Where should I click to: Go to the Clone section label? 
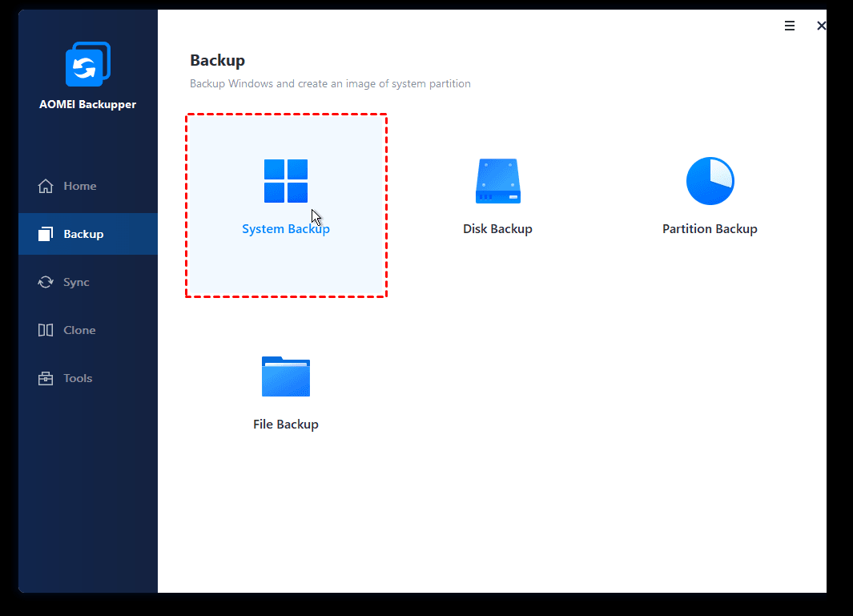click(x=79, y=330)
